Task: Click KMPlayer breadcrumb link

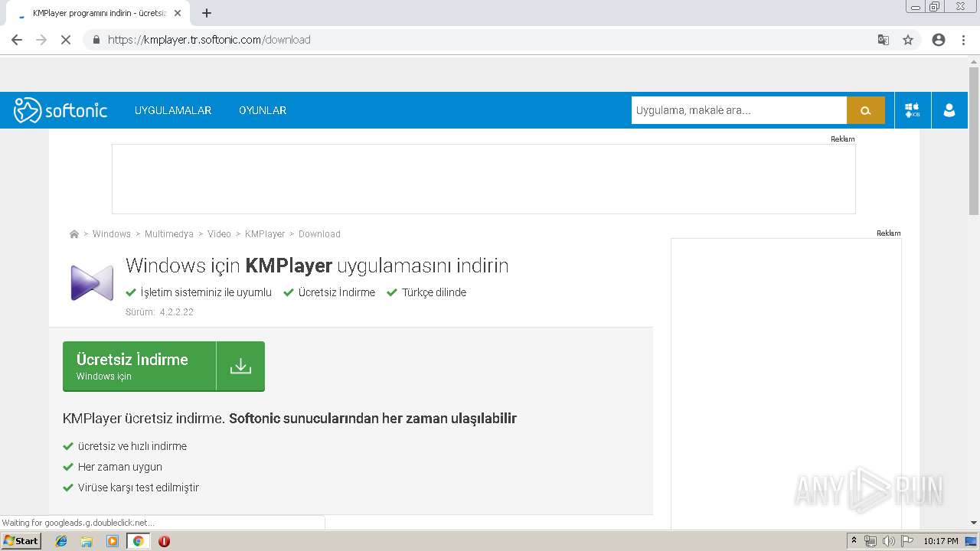Action: click(265, 234)
